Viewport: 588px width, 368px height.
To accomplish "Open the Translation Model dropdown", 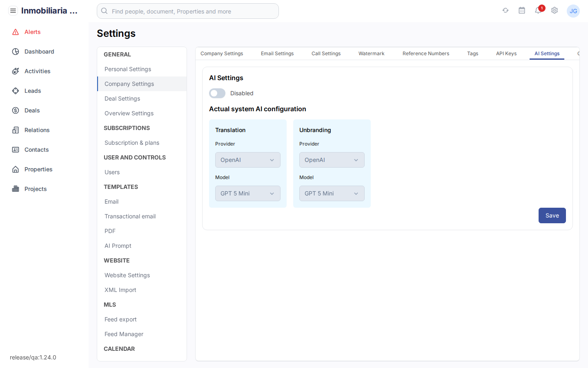I will (x=247, y=193).
